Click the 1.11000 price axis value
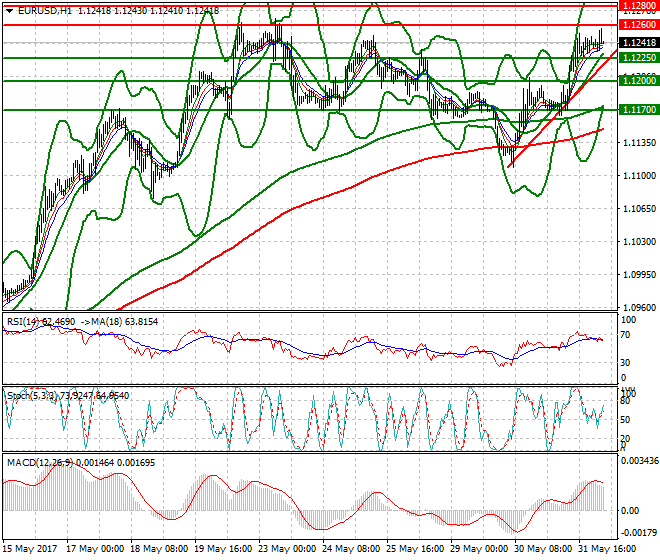 (639, 176)
